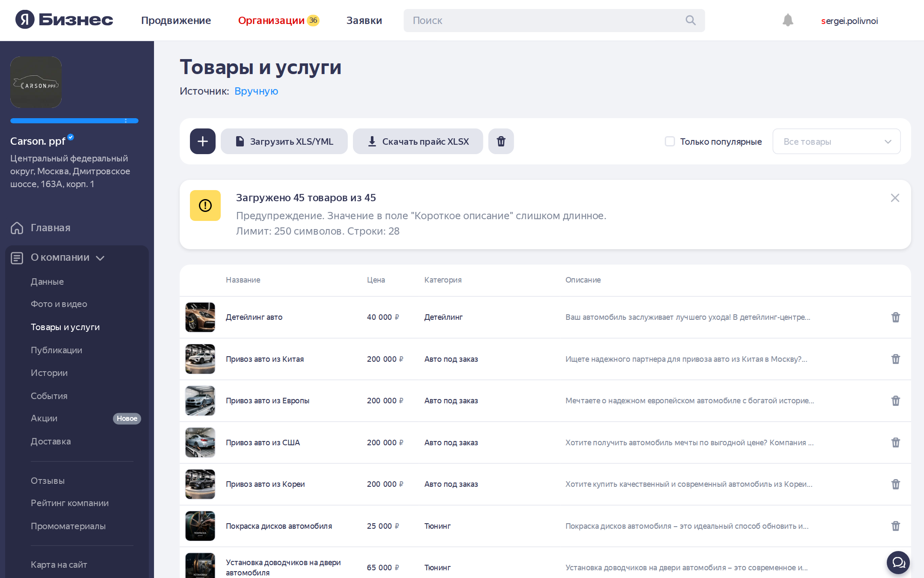
Task: Click the 40 000 ₽ price cell
Action: 383,317
